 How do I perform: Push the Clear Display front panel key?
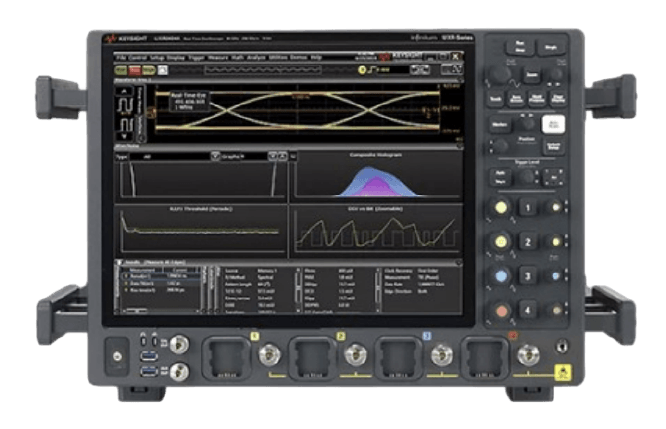(558, 99)
